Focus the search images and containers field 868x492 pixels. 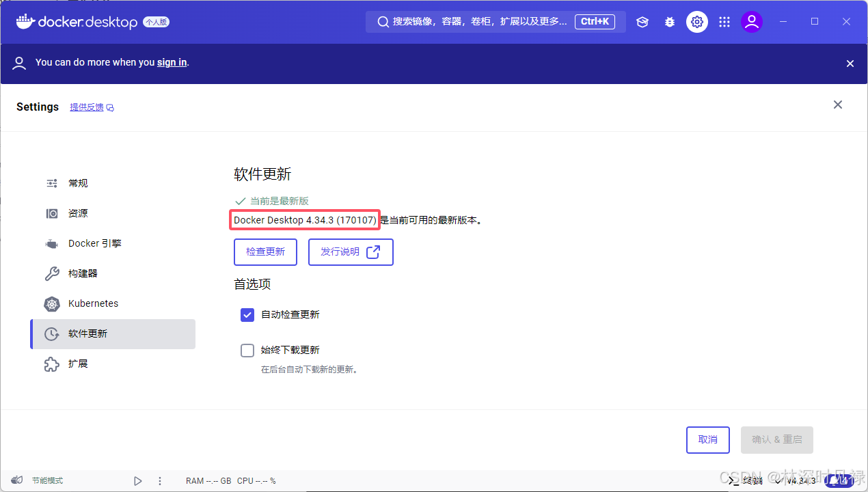click(496, 22)
